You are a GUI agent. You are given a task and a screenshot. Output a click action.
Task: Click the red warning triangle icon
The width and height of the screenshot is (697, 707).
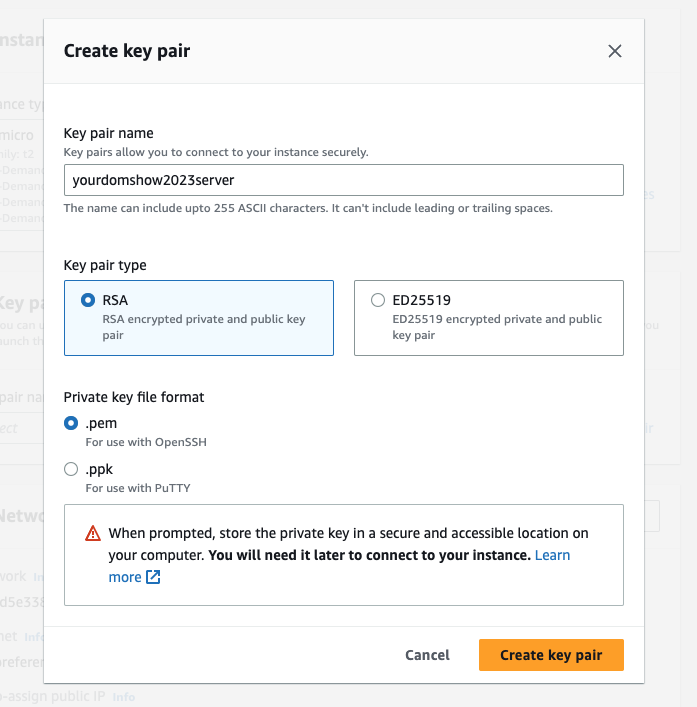(93, 533)
